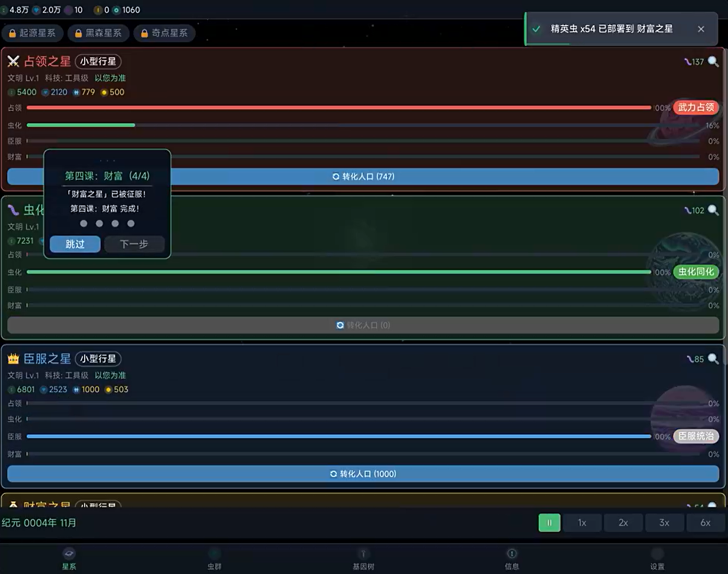Image resolution: width=728 pixels, height=574 pixels.
Task: Select the locked 起源星系 tab
Action: (x=32, y=33)
